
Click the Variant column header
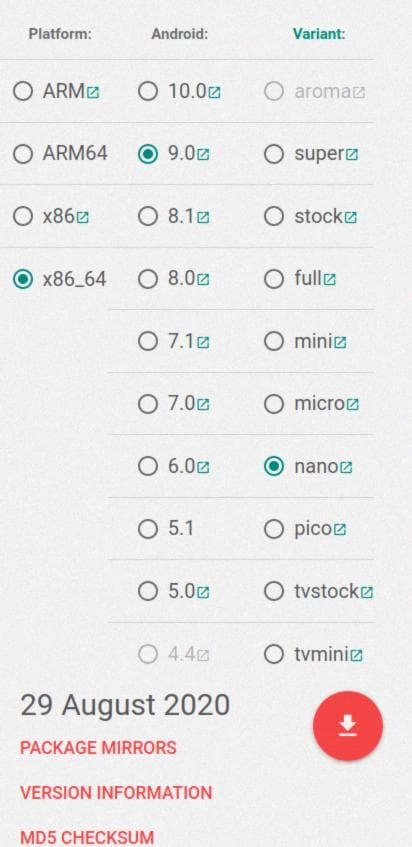coord(319,34)
